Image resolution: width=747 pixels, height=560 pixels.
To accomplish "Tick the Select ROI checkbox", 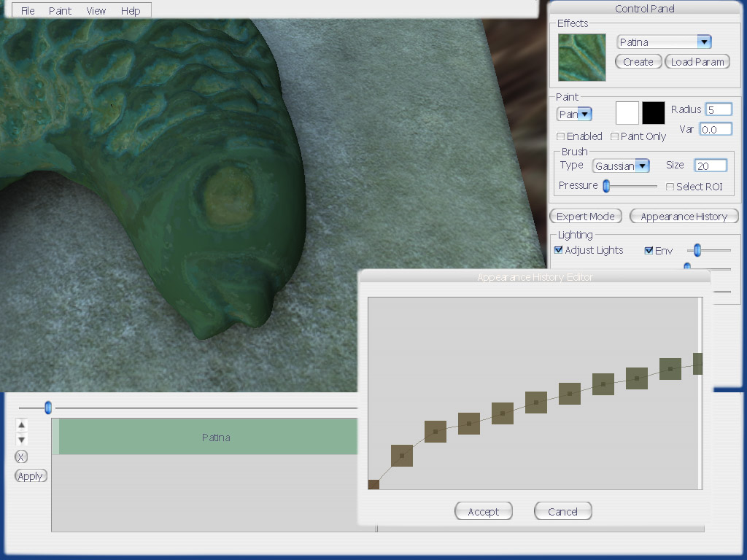I will [670, 187].
